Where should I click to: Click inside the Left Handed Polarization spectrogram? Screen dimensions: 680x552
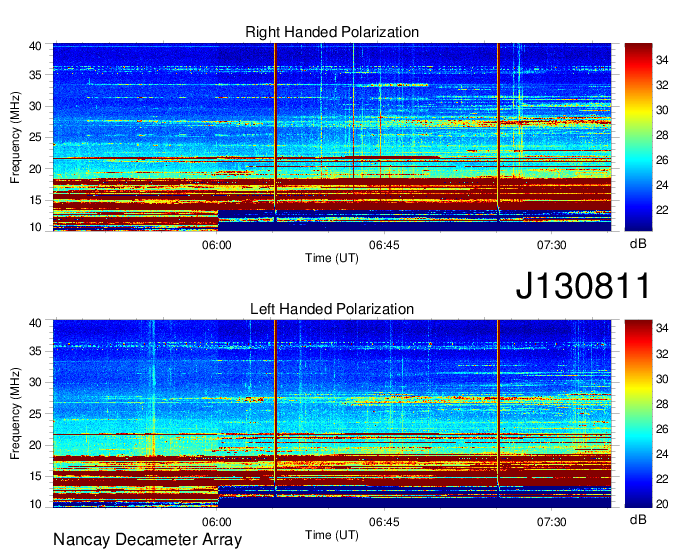(x=332, y=414)
